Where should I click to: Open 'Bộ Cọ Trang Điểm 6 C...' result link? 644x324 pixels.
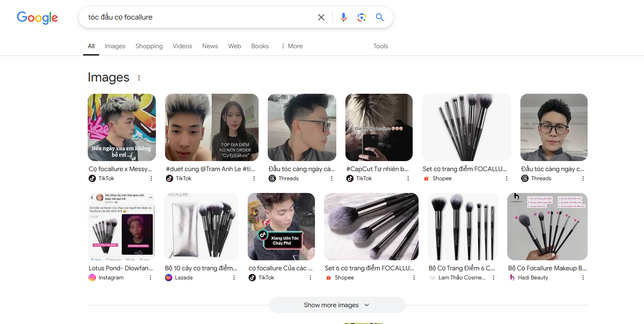click(x=462, y=268)
